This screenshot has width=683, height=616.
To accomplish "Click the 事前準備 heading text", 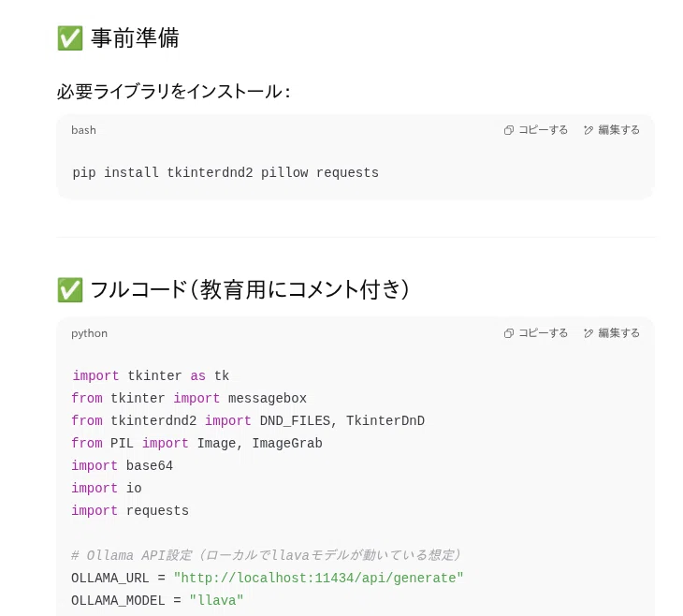I will 135,38.
